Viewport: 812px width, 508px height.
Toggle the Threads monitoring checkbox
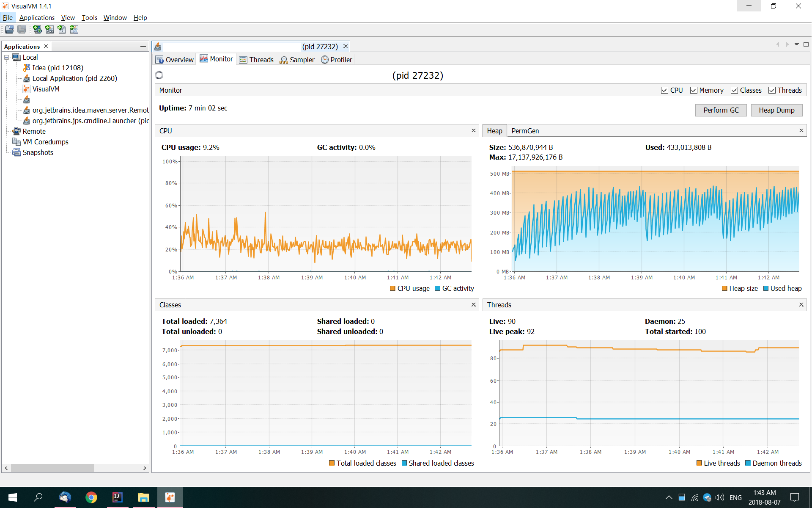click(x=772, y=90)
